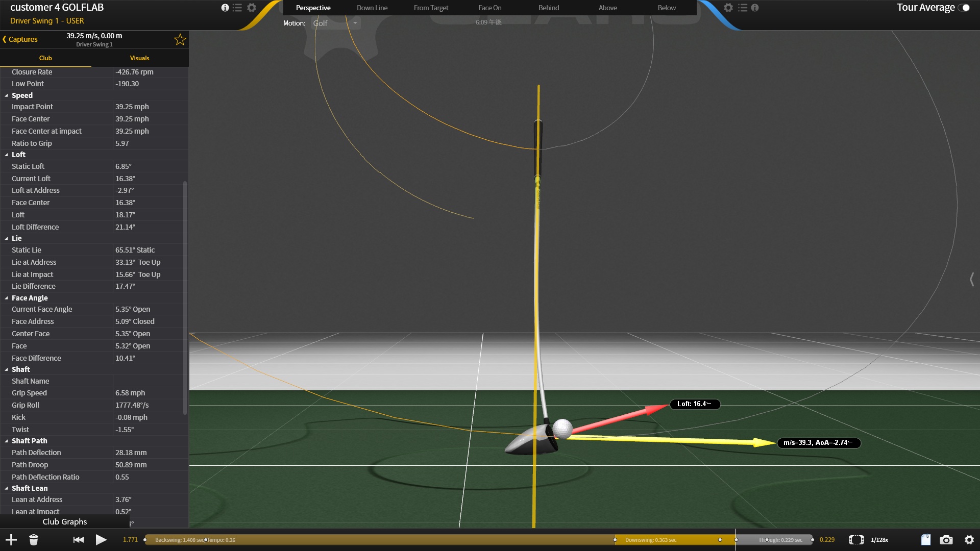This screenshot has height=551, width=980.
Task: Toggle the Tour Average switch
Action: 964,8
